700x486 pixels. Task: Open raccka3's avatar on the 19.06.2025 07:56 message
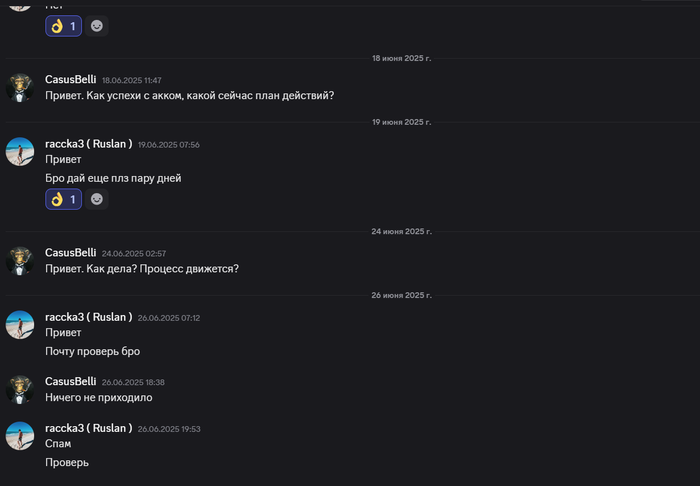(20, 152)
